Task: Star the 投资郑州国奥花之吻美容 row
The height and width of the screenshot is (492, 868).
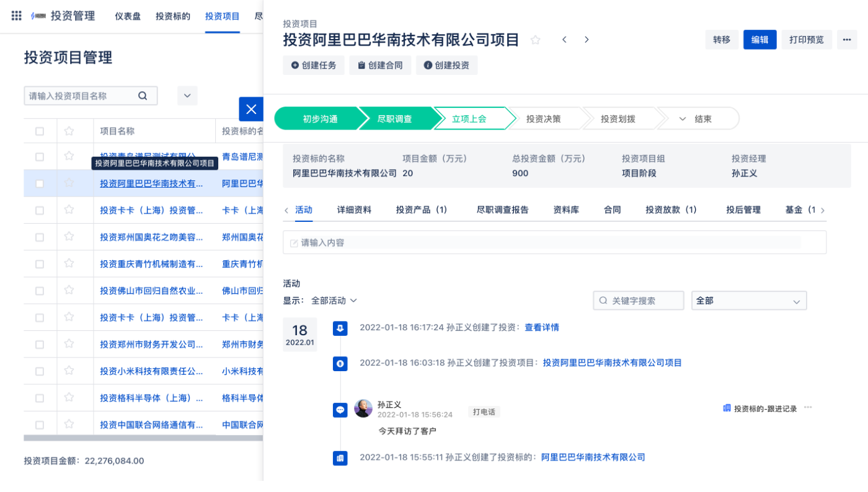Action: point(69,237)
